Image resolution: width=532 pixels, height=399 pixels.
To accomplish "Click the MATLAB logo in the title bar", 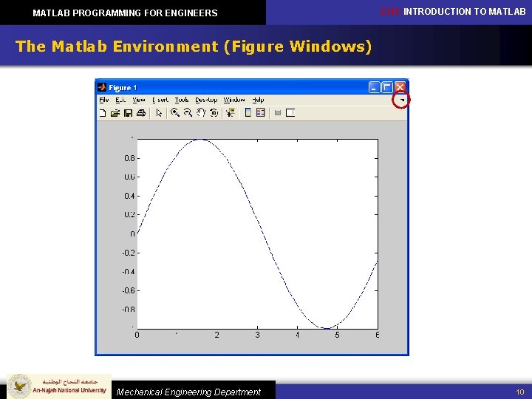I will click(x=102, y=87).
